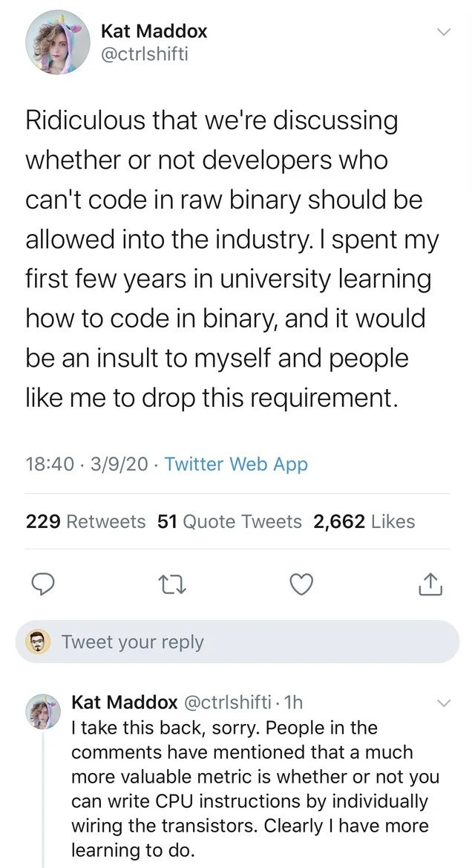Tap the reply tweet's small avatar
Image resolution: width=475 pixels, height=868 pixels.
click(45, 711)
